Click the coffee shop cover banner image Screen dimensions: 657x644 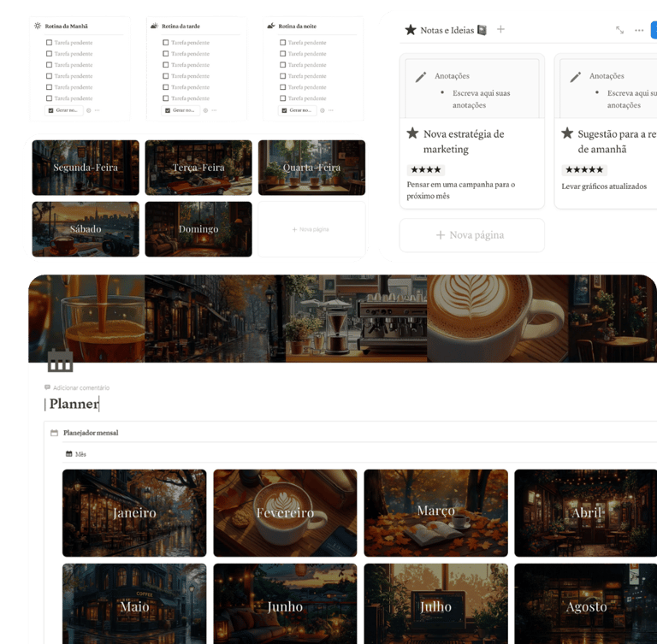342,318
